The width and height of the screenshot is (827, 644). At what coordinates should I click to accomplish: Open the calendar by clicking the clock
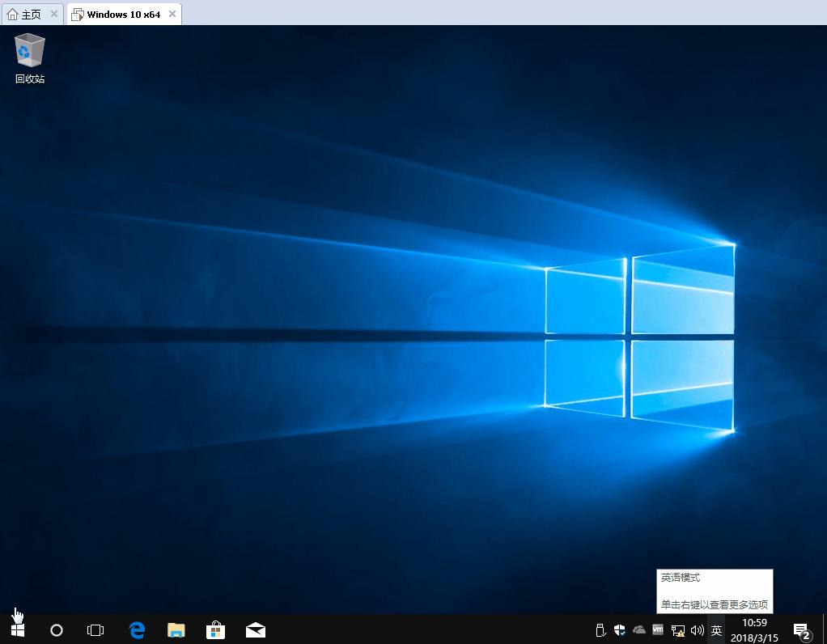click(753, 629)
